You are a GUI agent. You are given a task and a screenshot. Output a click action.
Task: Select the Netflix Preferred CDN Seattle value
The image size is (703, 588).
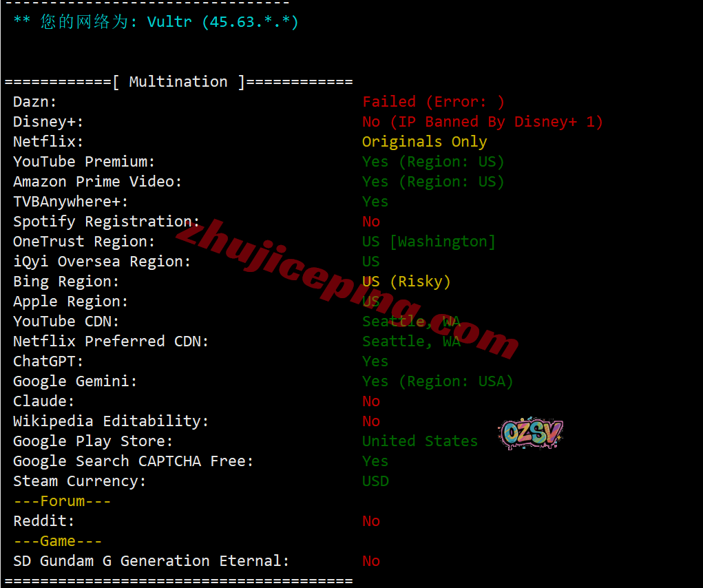(x=412, y=342)
